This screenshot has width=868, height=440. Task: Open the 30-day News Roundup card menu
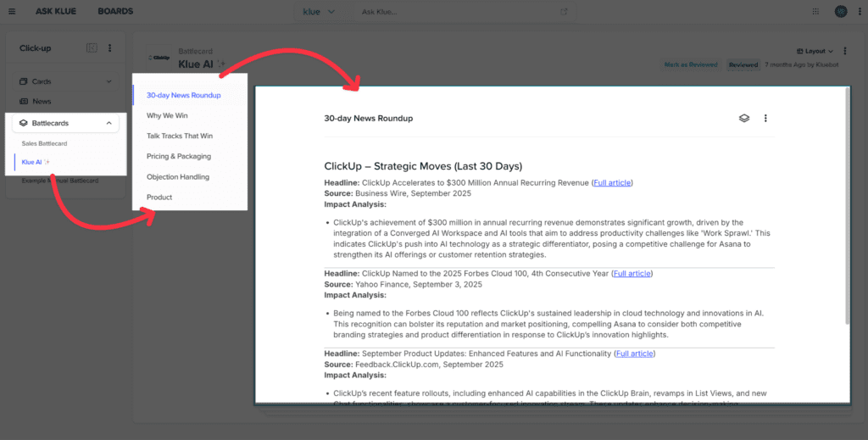point(765,118)
